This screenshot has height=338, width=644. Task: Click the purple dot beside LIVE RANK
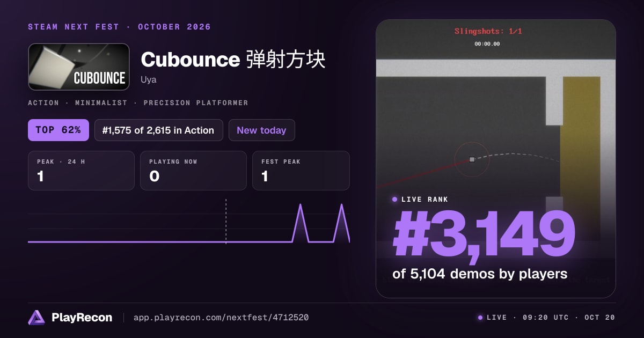click(395, 199)
